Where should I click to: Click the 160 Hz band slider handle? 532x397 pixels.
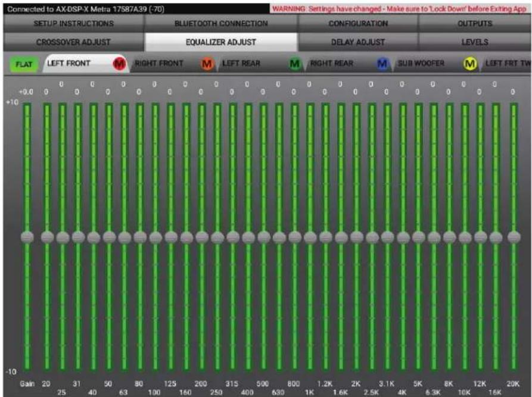click(186, 237)
